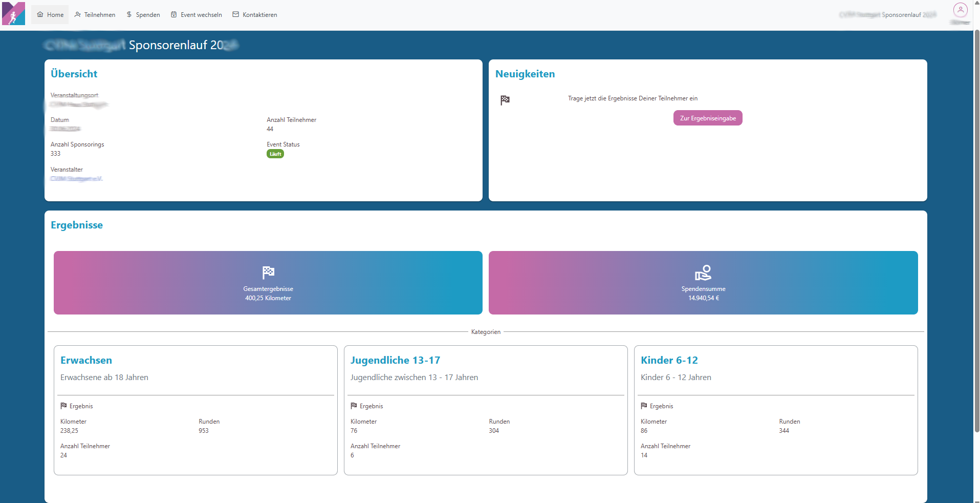This screenshot has width=980, height=503.
Task: Go to the Home menu item
Action: pos(50,15)
